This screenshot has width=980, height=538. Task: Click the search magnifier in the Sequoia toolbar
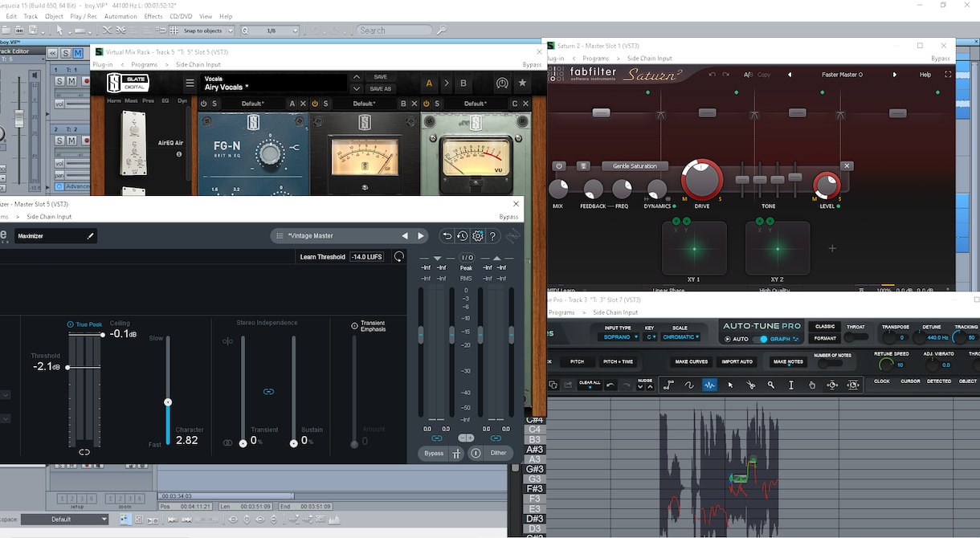coord(442,31)
